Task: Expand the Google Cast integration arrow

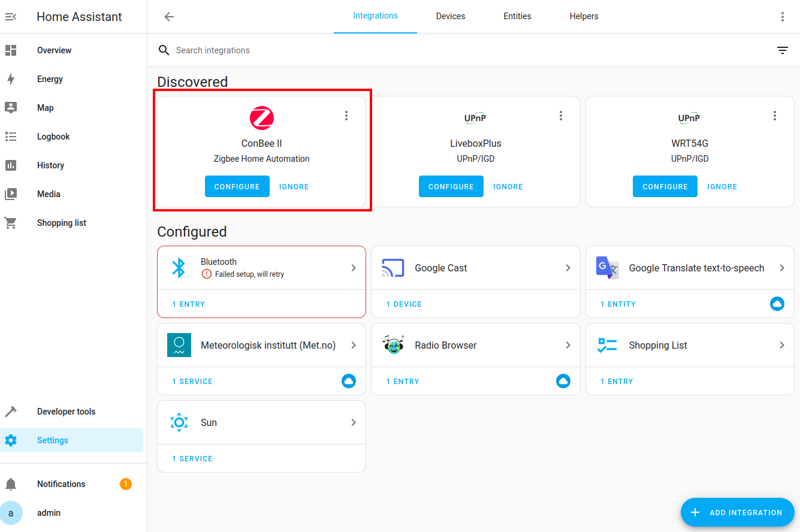Action: point(567,268)
